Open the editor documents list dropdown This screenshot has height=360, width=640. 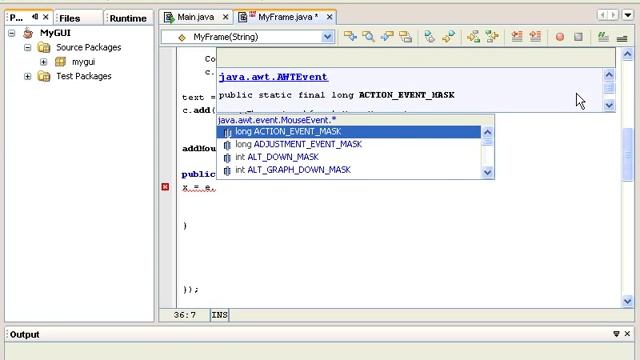point(628,16)
